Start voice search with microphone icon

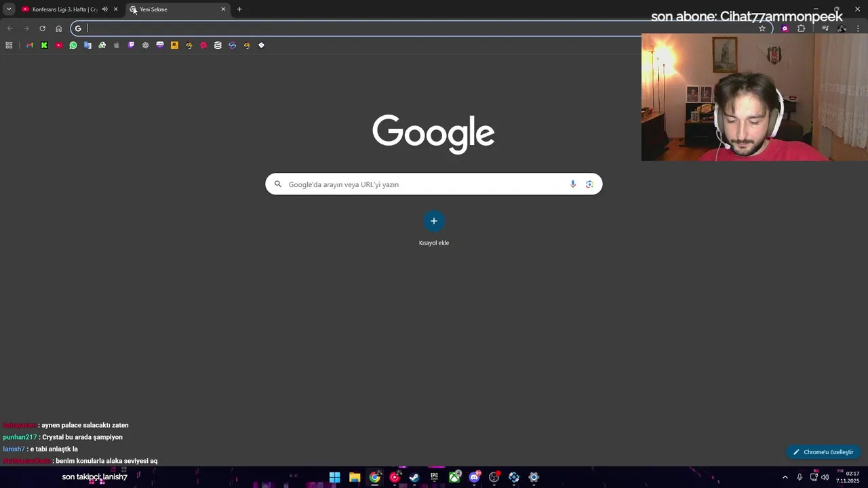[573, 184]
